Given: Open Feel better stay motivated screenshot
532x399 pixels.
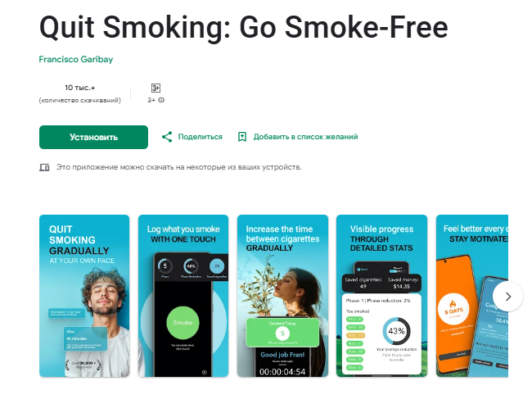Looking at the screenshot, I should (472, 296).
